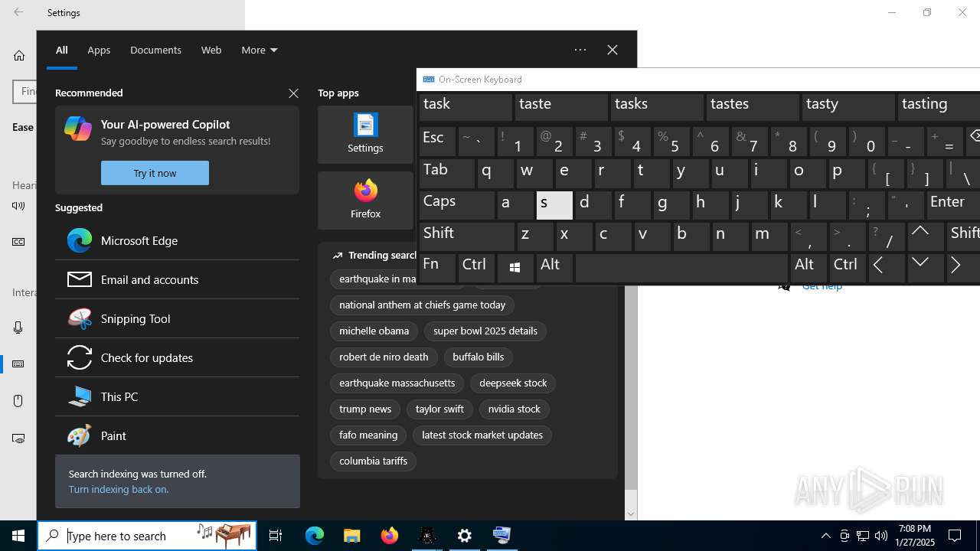980x551 pixels.
Task: Click up arrow key on on-screen keyboard
Action: pos(926,237)
